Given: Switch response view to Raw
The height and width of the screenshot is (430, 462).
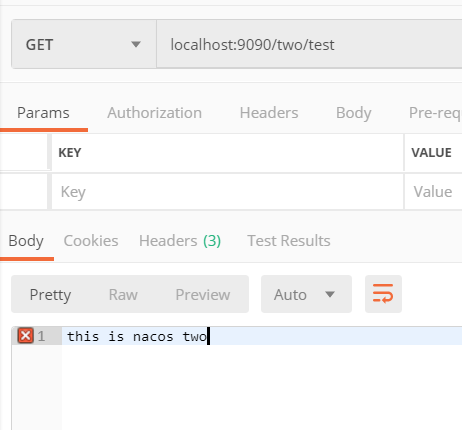Looking at the screenshot, I should coord(123,295).
